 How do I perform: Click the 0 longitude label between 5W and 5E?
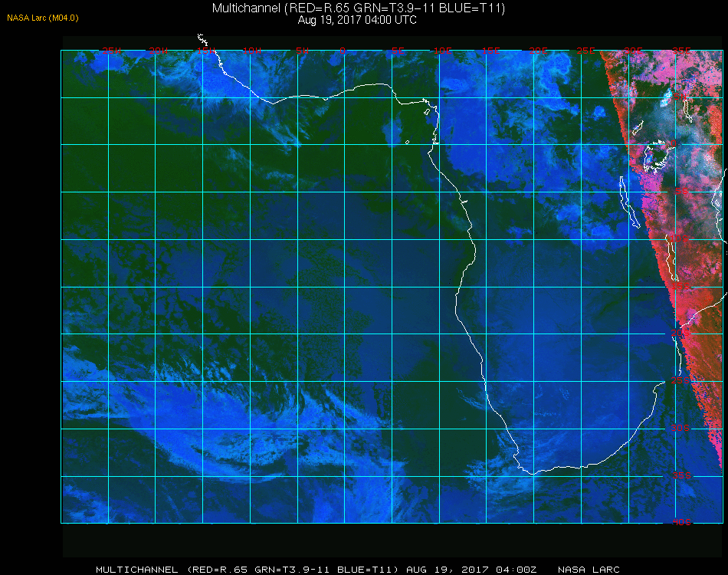(x=343, y=51)
